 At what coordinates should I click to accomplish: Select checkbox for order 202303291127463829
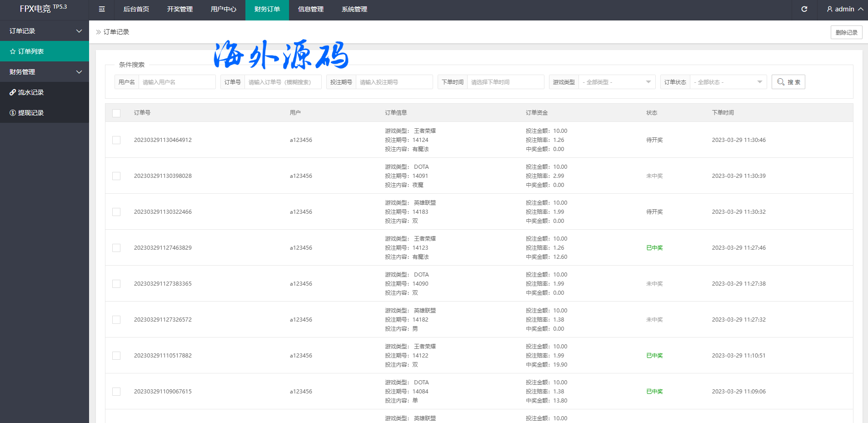pos(116,248)
